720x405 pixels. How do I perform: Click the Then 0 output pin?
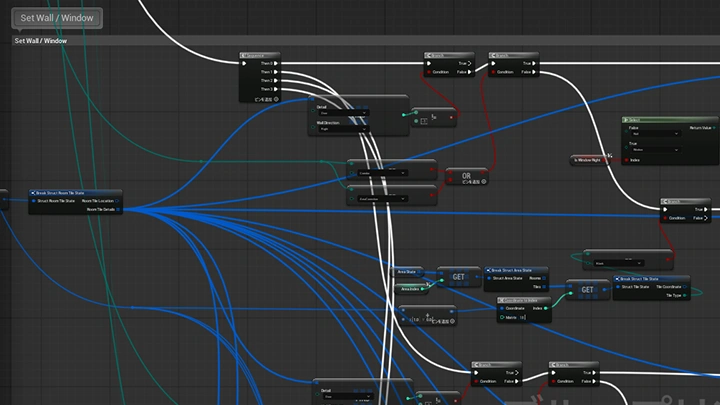[x=276, y=63]
